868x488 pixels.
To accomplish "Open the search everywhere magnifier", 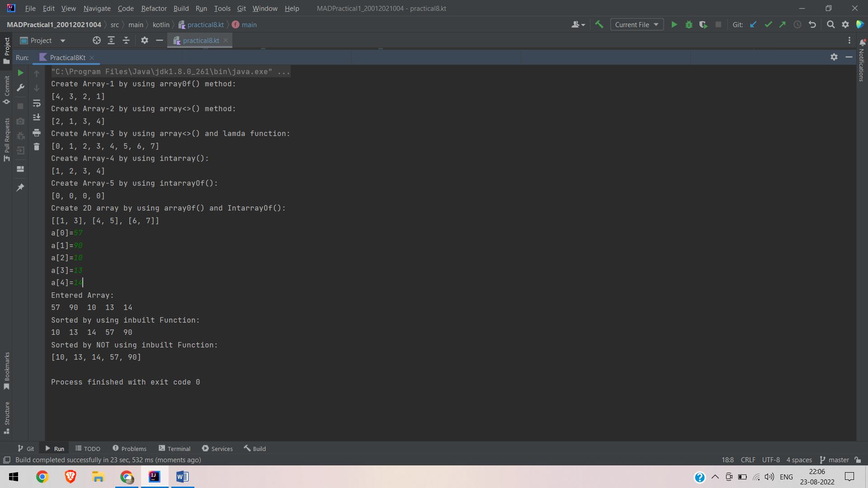I will 830,24.
